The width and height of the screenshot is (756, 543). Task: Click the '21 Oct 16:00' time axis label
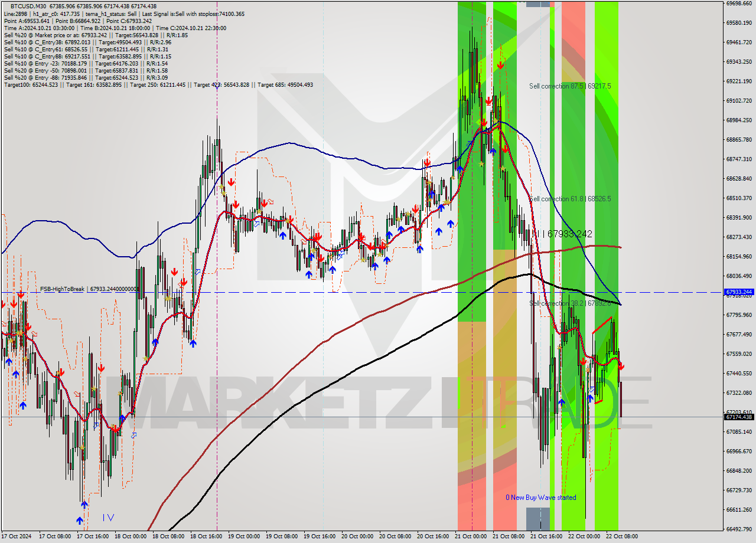point(546,537)
